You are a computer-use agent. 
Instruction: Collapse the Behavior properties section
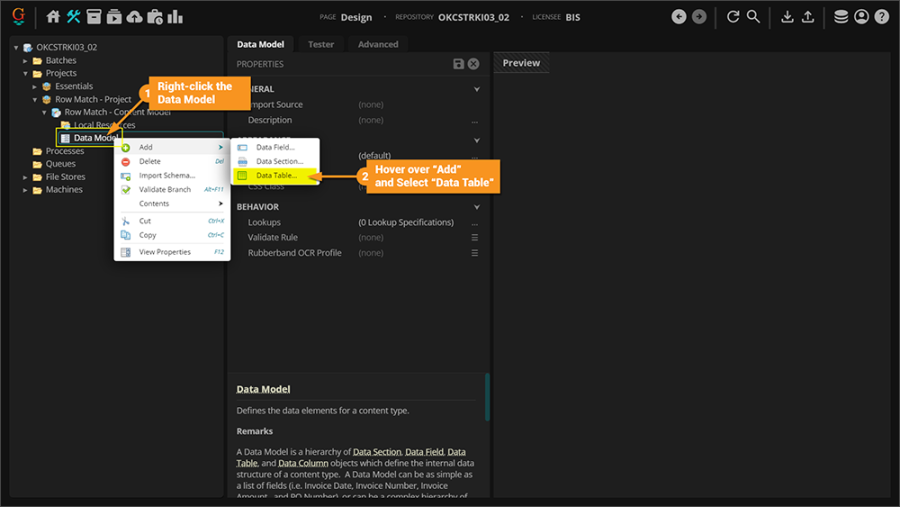tap(476, 207)
